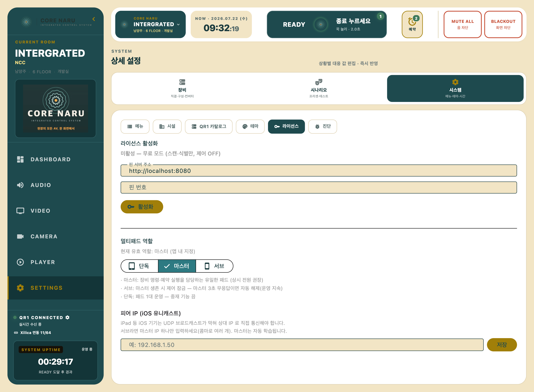Screen dimensions: 534x392
Task: Open the Dashboard grid icon
Action: click(20, 159)
